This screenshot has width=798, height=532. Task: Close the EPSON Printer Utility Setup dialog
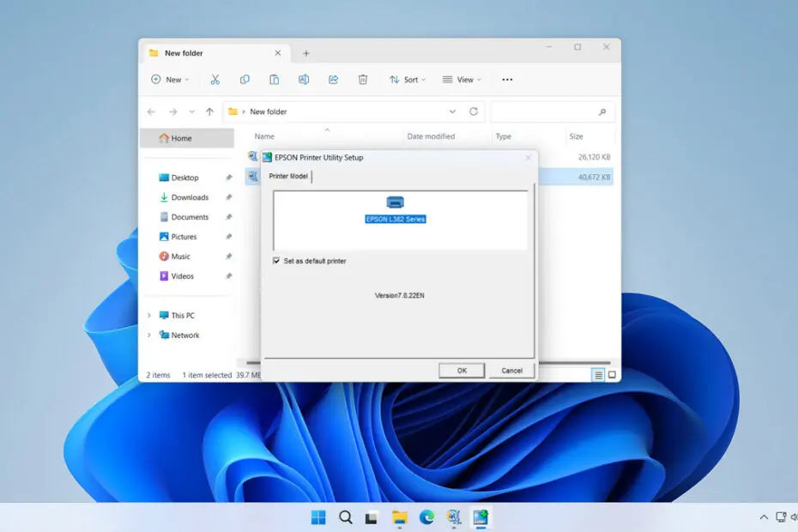click(528, 158)
